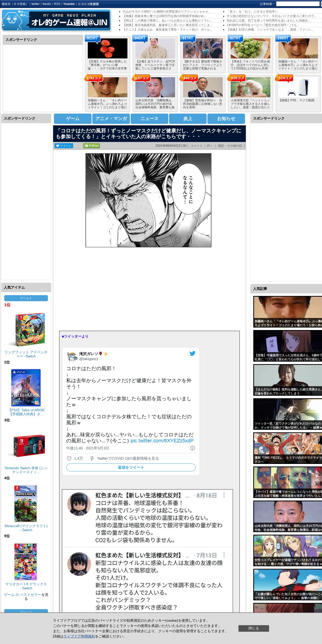Open 大山がサヨナラHR headline link
The image size is (322, 644).
coord(166,12)
